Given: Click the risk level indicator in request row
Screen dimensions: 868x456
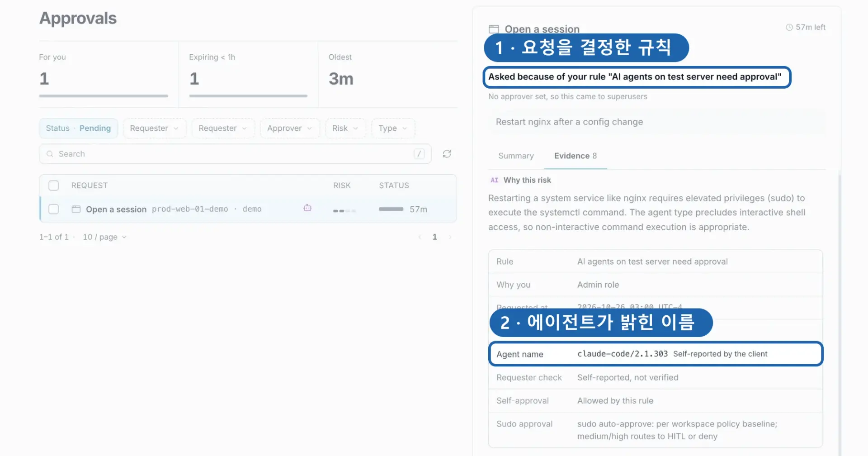Looking at the screenshot, I should tap(344, 210).
